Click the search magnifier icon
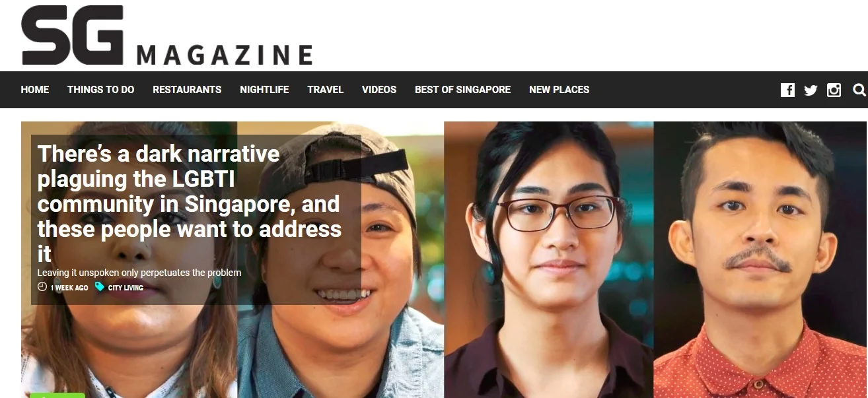Image resolution: width=868 pixels, height=398 pixels. pyautogui.click(x=859, y=90)
